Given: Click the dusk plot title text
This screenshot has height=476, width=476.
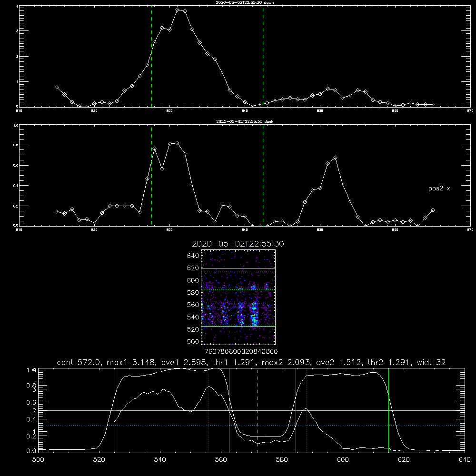Looking at the screenshot, I should [x=245, y=121].
